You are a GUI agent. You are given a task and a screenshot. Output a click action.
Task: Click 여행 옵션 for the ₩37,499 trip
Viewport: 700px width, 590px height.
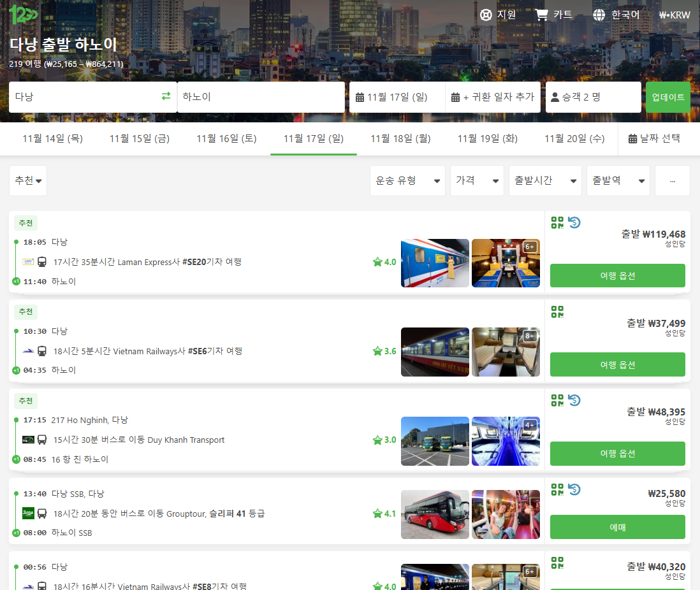[617, 364]
